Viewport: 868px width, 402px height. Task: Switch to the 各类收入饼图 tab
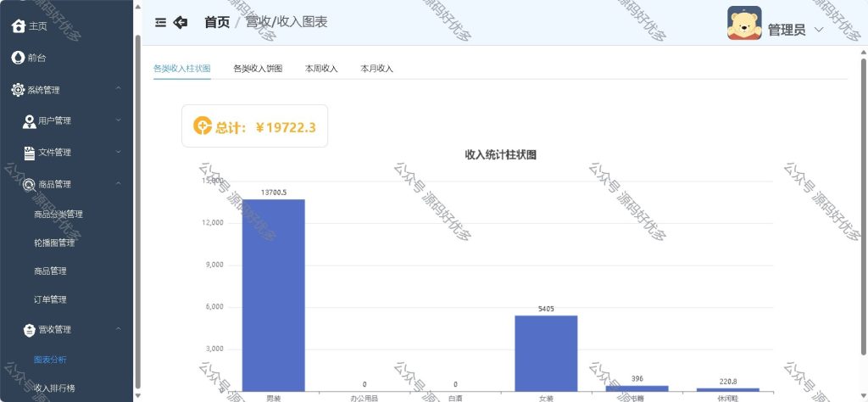[x=258, y=69]
